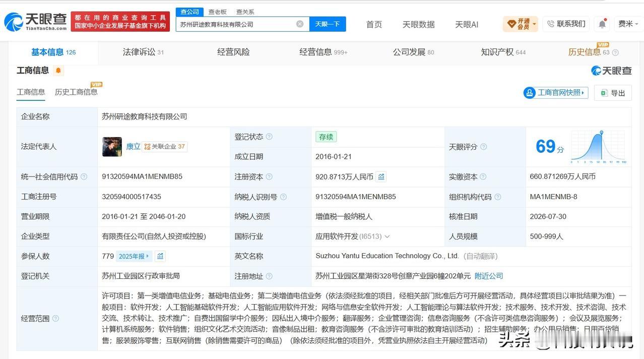Click the 天眼评分 distribution chart
Viewport: 644px width, 359px height.
[599, 147]
